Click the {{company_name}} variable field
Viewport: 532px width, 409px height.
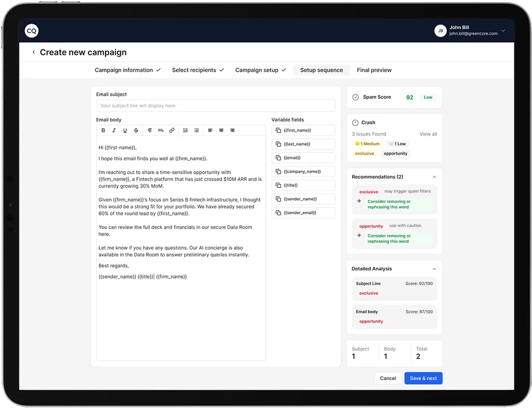pyautogui.click(x=302, y=171)
